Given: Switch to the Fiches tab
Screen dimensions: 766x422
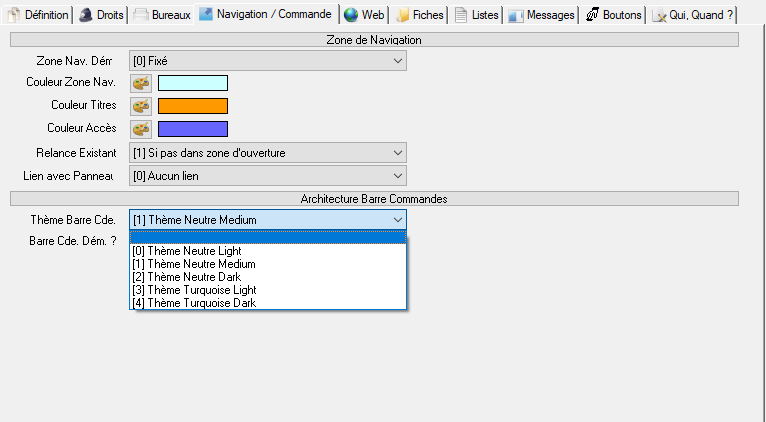Looking at the screenshot, I should coord(420,15).
